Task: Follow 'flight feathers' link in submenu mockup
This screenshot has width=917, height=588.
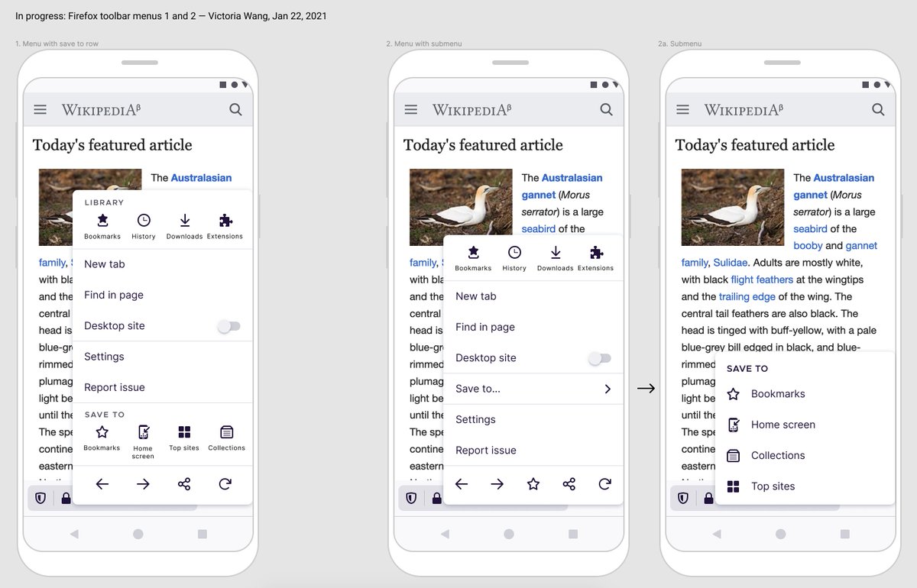Action: (x=762, y=279)
